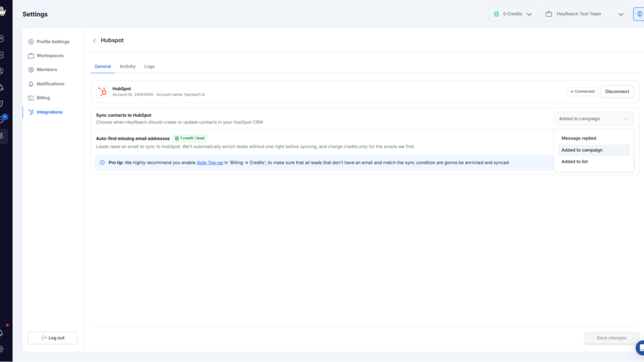Open Notifications in the settings menu
Image resolution: width=644 pixels, height=362 pixels.
tap(46, 84)
